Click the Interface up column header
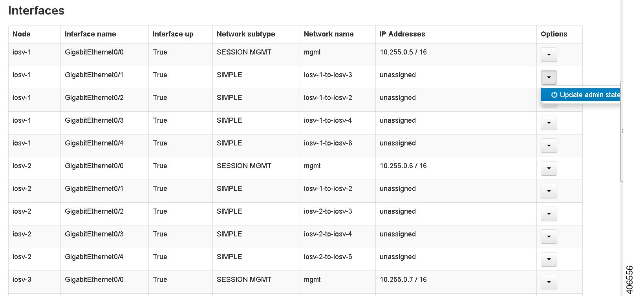 [x=173, y=34]
